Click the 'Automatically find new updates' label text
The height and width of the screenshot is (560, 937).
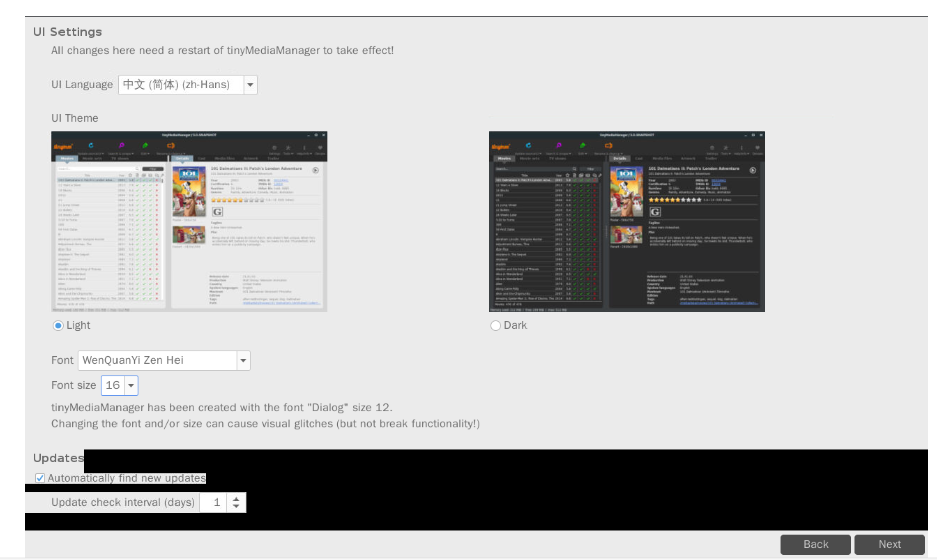coord(127,478)
